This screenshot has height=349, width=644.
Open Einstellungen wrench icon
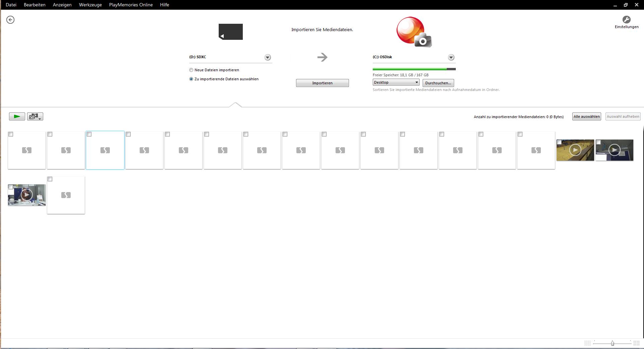click(x=626, y=20)
